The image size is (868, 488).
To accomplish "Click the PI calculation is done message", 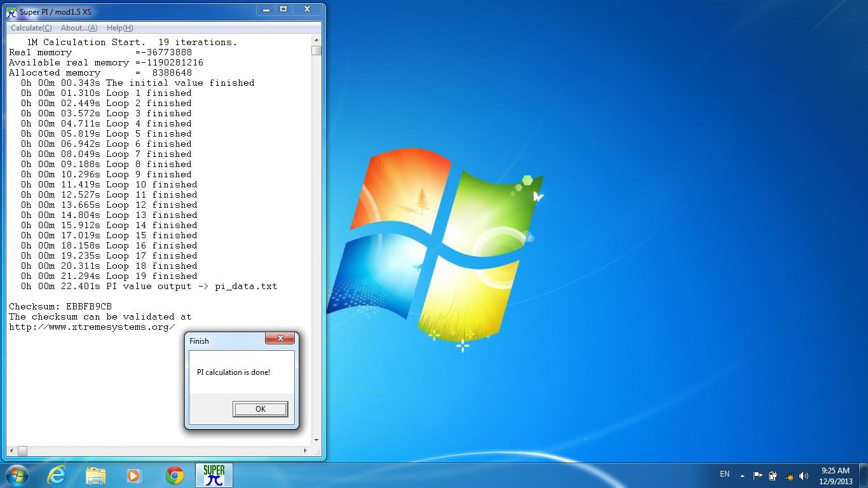I will tap(233, 372).
